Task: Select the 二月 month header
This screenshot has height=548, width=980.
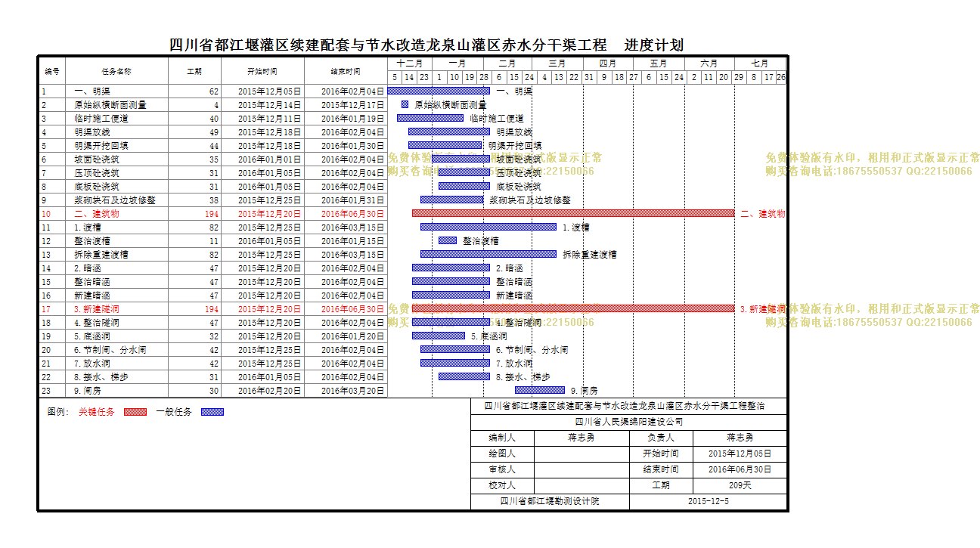Action: tap(507, 63)
